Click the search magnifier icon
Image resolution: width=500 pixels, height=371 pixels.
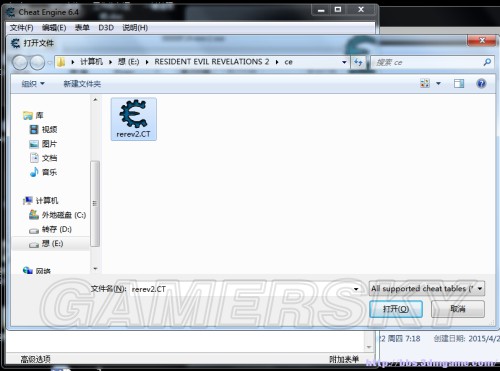coord(487,62)
